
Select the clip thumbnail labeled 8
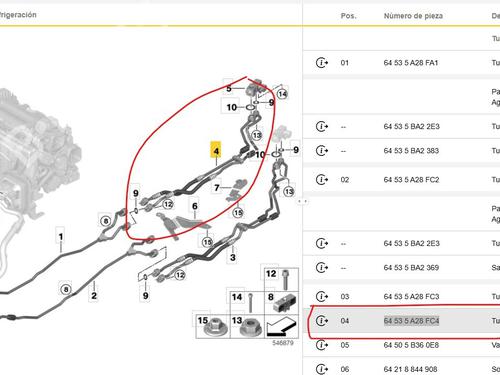(x=281, y=302)
